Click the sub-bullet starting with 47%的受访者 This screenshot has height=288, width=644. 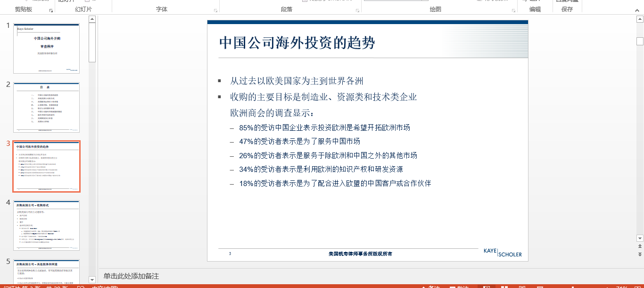click(300, 141)
